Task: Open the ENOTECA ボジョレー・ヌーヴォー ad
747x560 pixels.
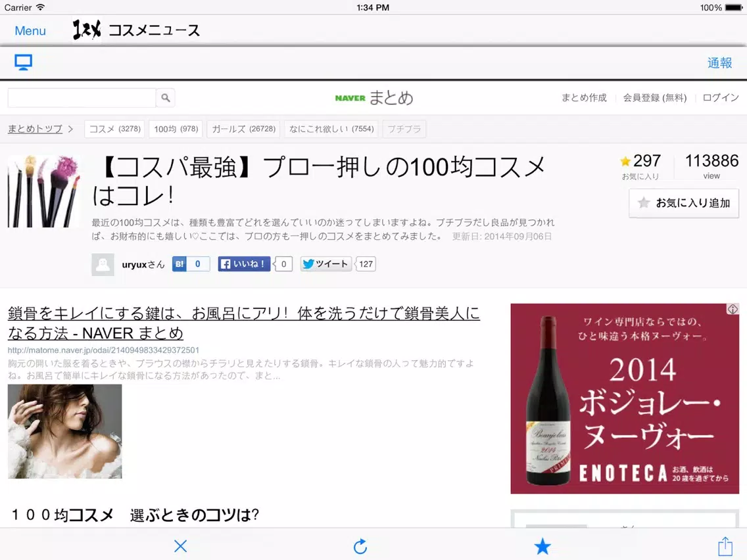Action: coord(625,398)
